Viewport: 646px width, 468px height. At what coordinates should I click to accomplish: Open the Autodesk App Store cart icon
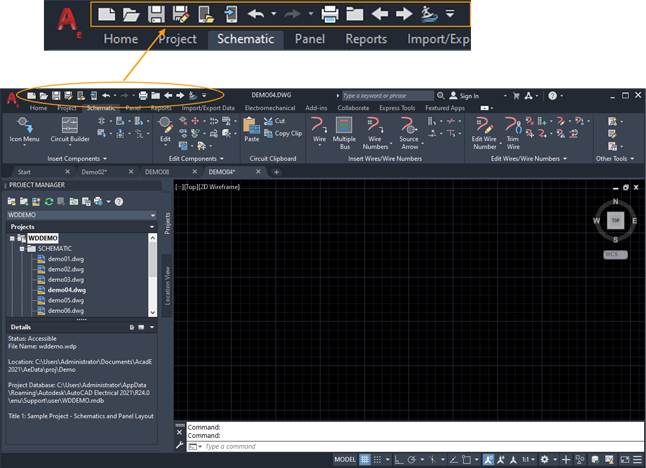[x=516, y=96]
